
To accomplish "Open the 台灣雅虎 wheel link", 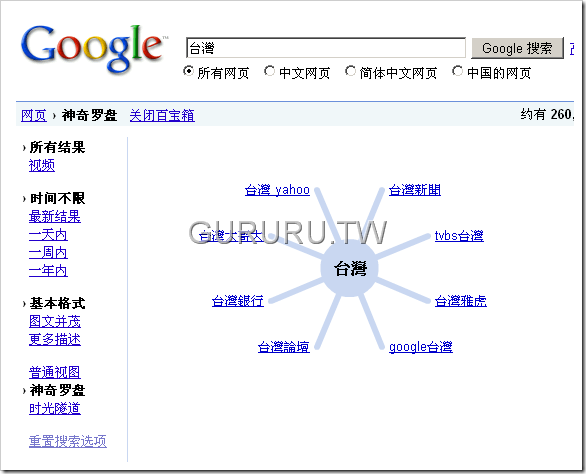I will click(461, 301).
